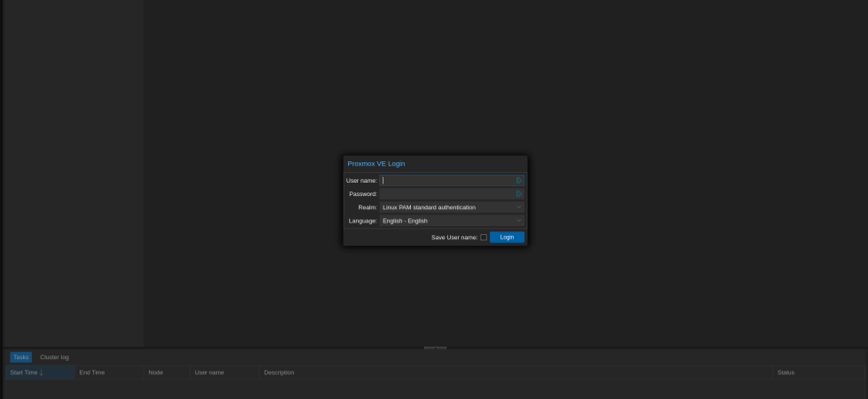868x399 pixels.
Task: Switch to the Cluster log tab
Action: (x=54, y=357)
